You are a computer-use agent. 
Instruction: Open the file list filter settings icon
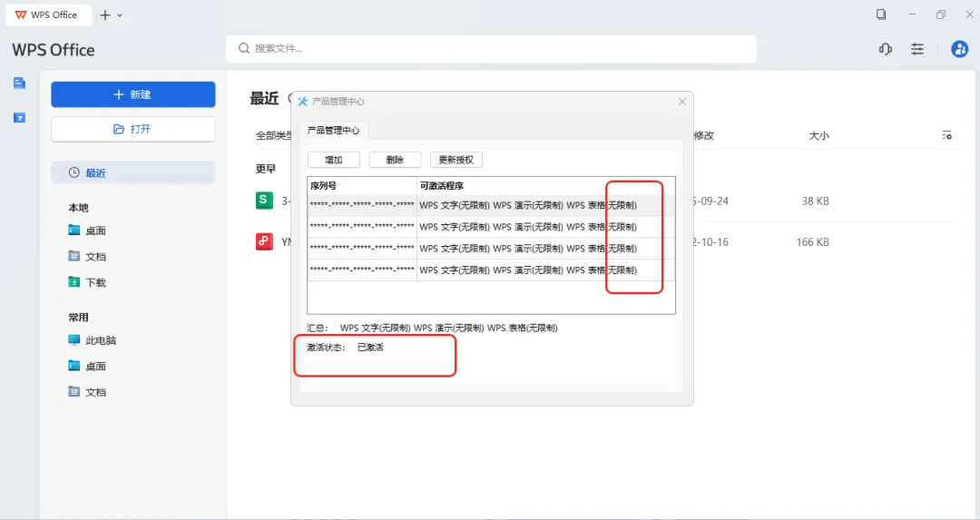[946, 135]
